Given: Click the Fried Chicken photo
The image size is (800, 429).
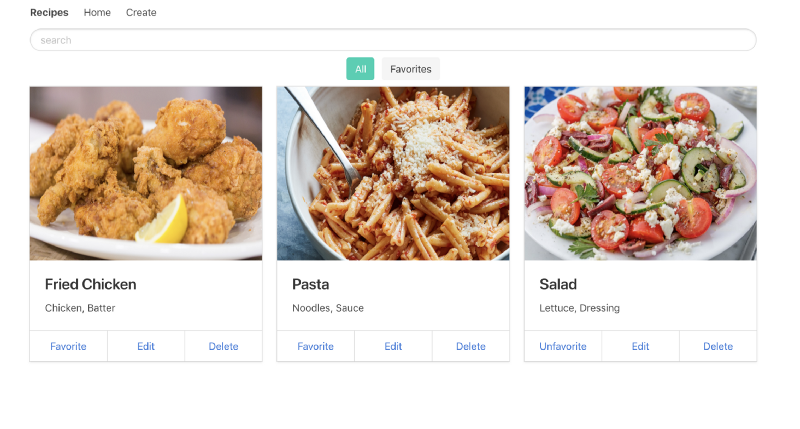Looking at the screenshot, I should tap(146, 173).
